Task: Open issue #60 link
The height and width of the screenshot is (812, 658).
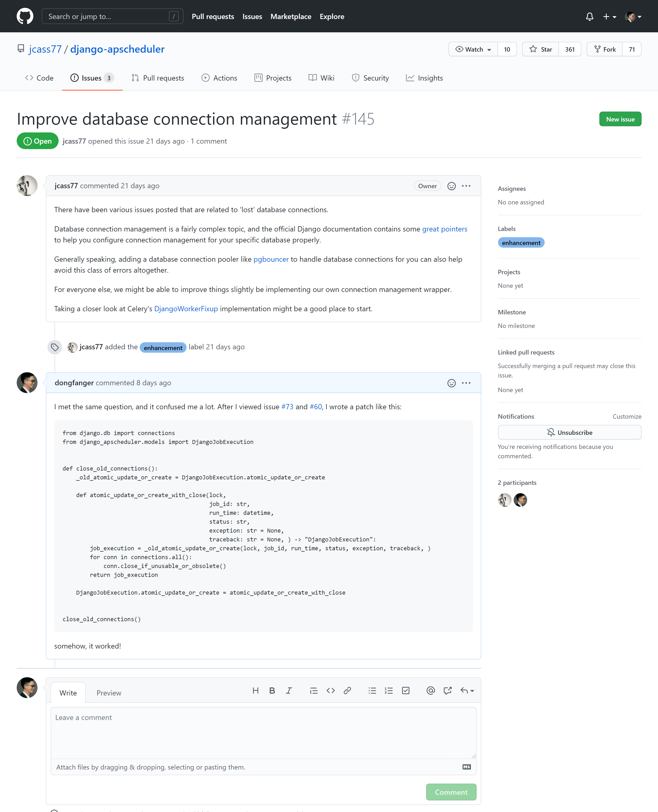Action: click(316, 406)
